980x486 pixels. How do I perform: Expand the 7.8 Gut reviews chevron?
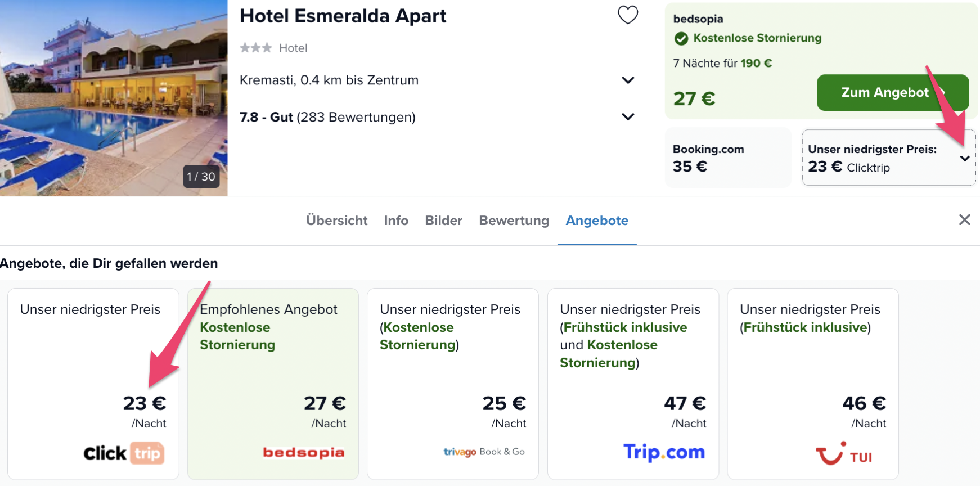628,116
